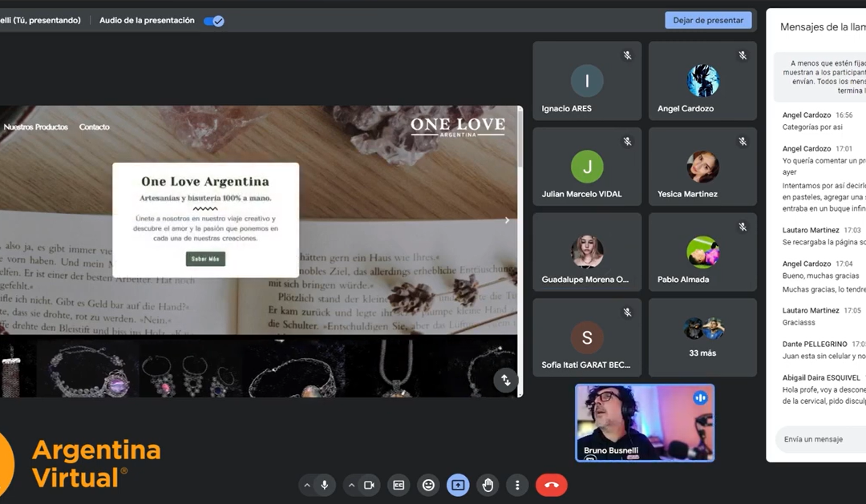Click Bruno Busnelli self-view video
Image resolution: width=866 pixels, height=504 pixels.
click(x=645, y=423)
